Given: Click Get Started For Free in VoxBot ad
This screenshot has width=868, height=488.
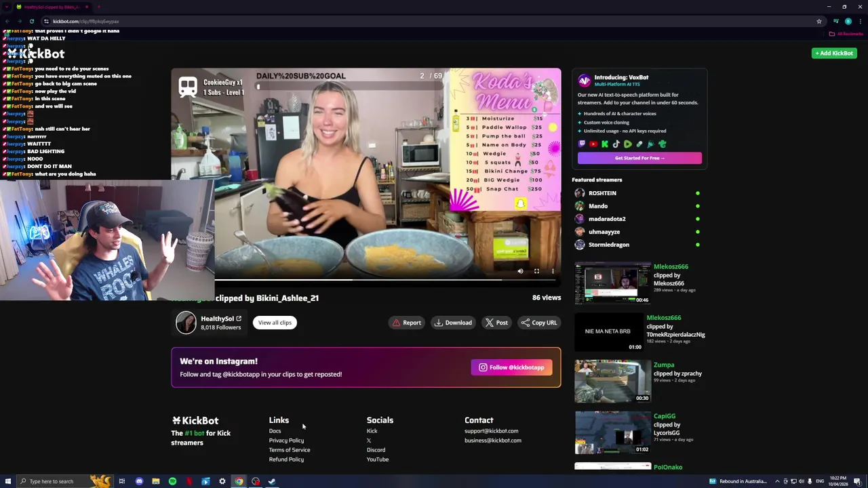Looking at the screenshot, I should tap(639, 158).
